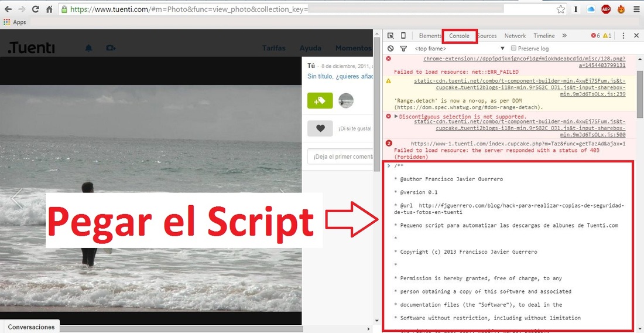Click Tuenti camera upload icon
This screenshot has width=644, height=333.
[x=111, y=49]
